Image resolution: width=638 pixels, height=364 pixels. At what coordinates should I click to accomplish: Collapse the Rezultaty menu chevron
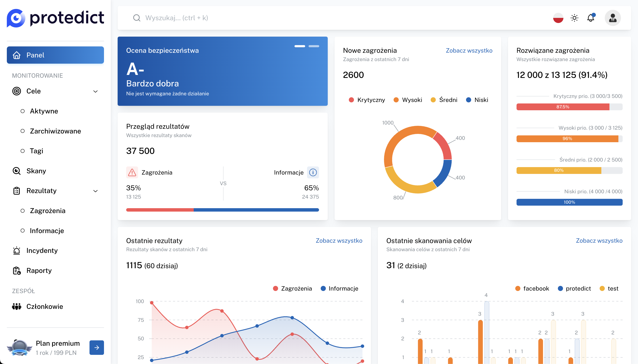[x=95, y=191]
